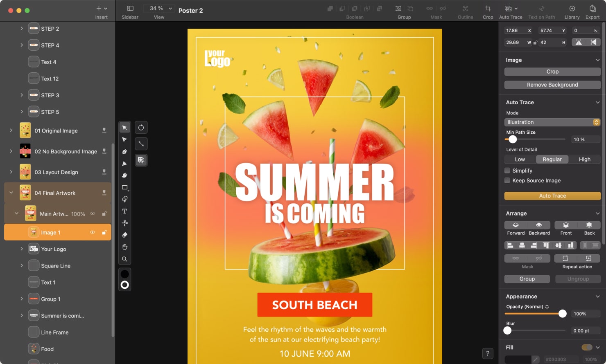Screen dimensions: 606x364
Task: Select the Zoom tool
Action: [124, 259]
